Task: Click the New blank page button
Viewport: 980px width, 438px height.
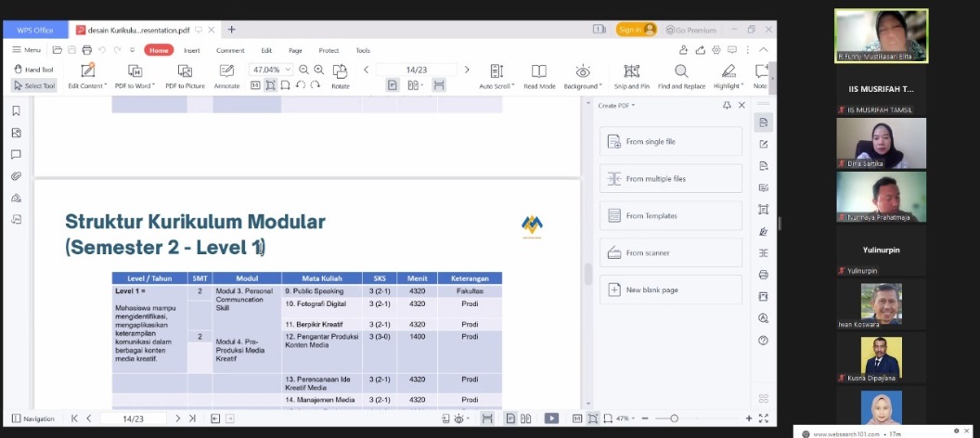Action: tap(671, 290)
